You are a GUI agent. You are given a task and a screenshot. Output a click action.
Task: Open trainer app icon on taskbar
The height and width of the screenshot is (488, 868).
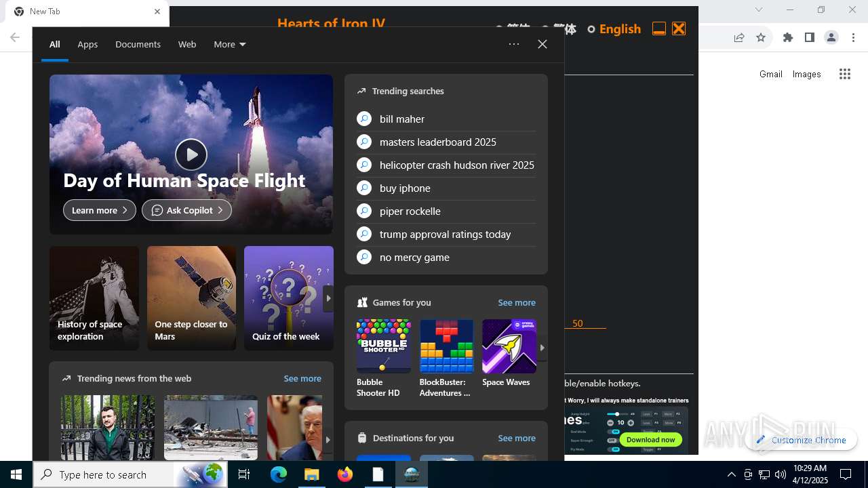click(x=412, y=474)
